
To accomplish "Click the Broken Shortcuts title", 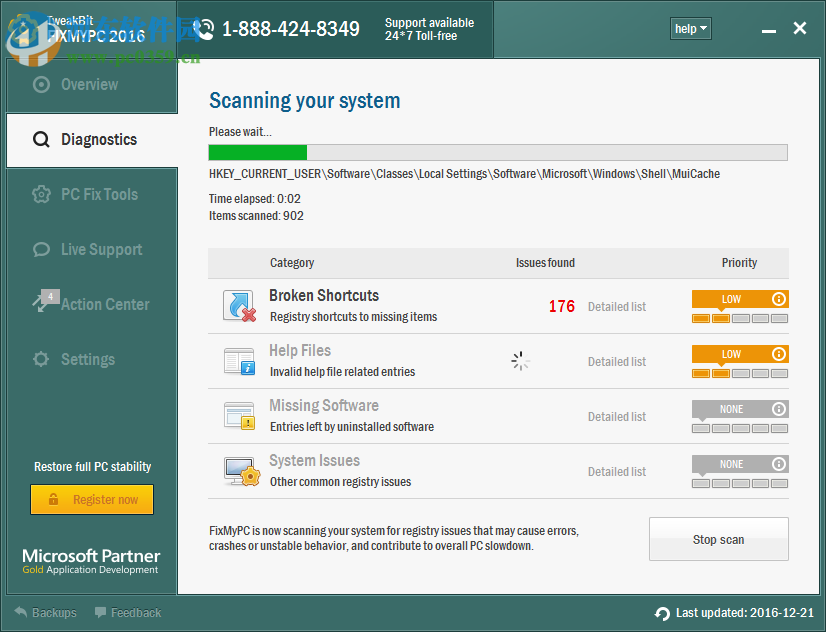I will coord(324,295).
